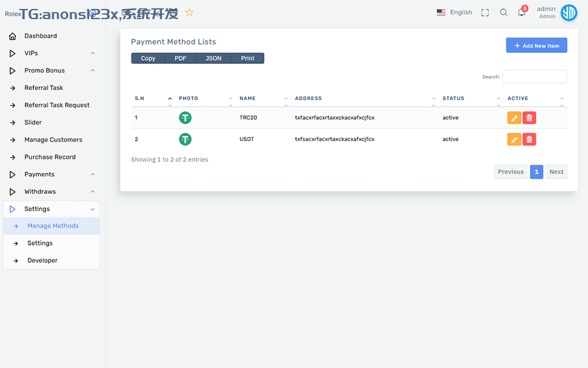Collapse the Settings sidebar menu
The width and height of the screenshot is (588, 368).
coord(51,209)
